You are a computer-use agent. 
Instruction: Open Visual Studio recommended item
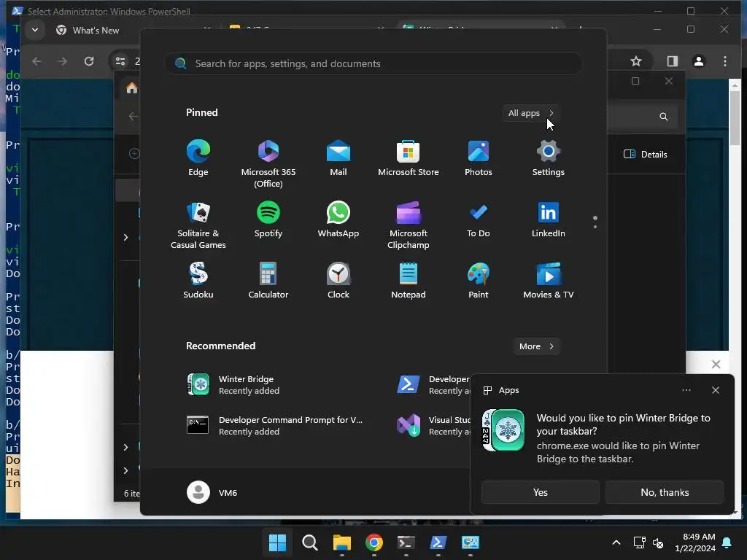[x=433, y=425]
